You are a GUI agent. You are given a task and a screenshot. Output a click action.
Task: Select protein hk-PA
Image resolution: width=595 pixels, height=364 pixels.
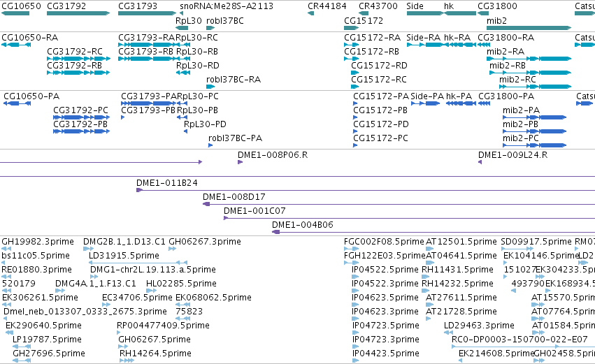(x=459, y=96)
